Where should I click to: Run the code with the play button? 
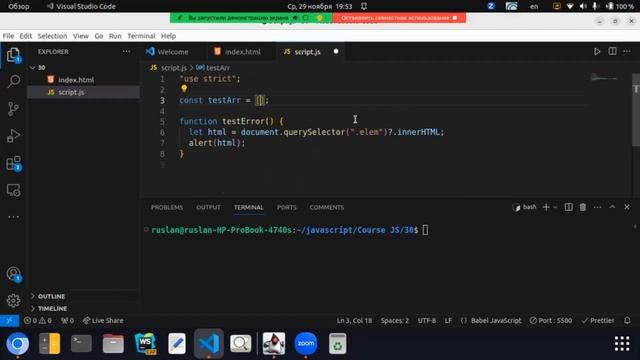(x=597, y=51)
